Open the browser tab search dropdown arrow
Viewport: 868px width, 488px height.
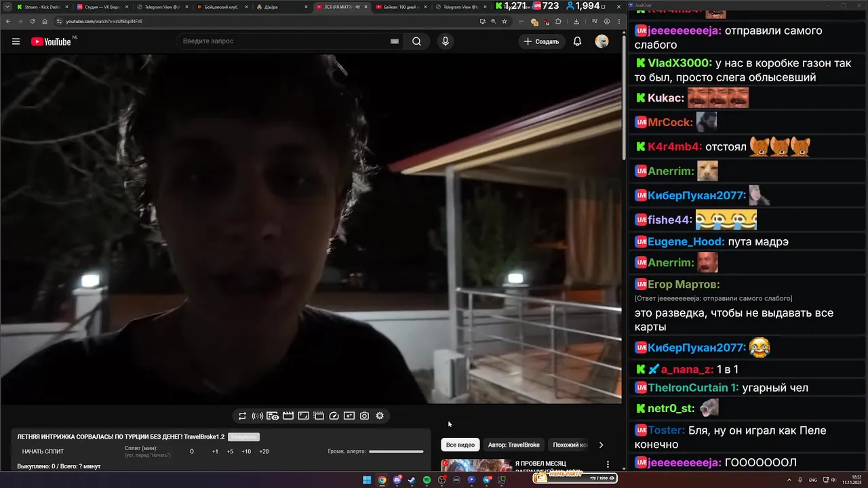point(7,7)
